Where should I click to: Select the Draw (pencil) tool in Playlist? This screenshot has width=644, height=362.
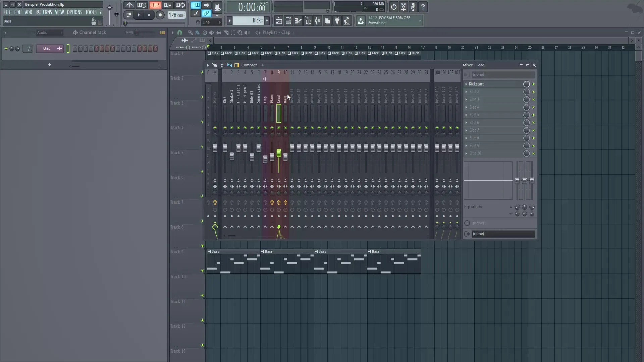click(191, 33)
